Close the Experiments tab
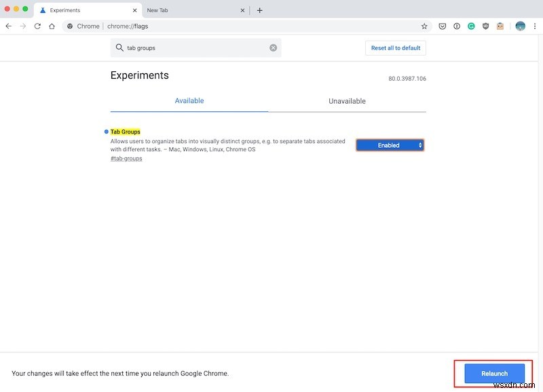Screen dimensions: 543x392 (134, 10)
